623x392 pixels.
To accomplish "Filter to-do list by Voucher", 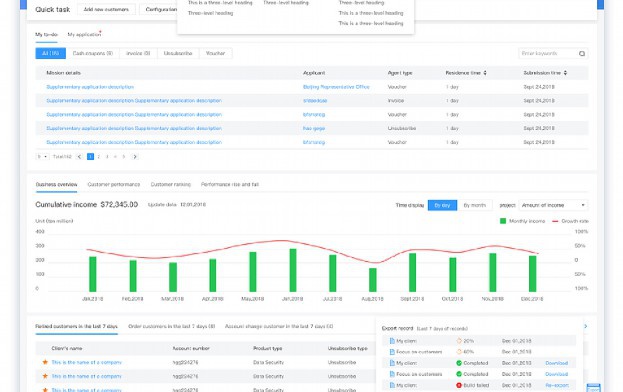I will 215,53.
